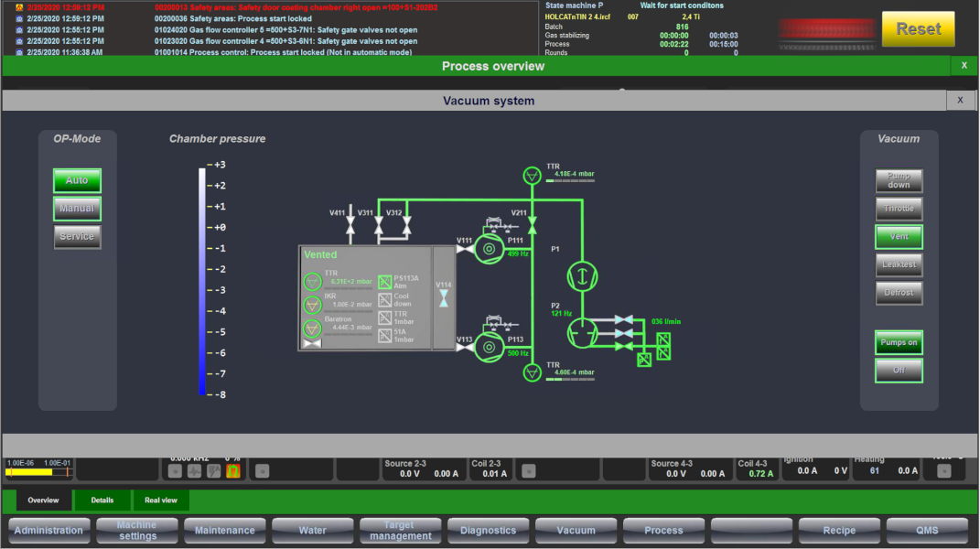
Task: Switch to the Details tab
Action: click(x=102, y=501)
